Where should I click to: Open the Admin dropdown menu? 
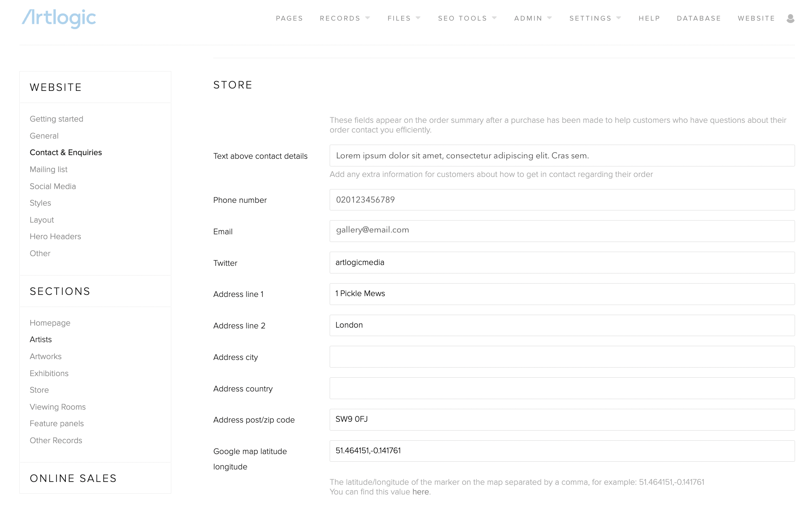coord(532,19)
